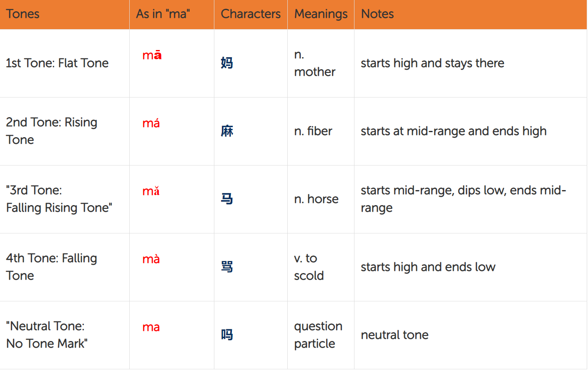Image resolution: width=588 pixels, height=371 pixels.
Task: Click the red pinyin mā
Action: [151, 55]
